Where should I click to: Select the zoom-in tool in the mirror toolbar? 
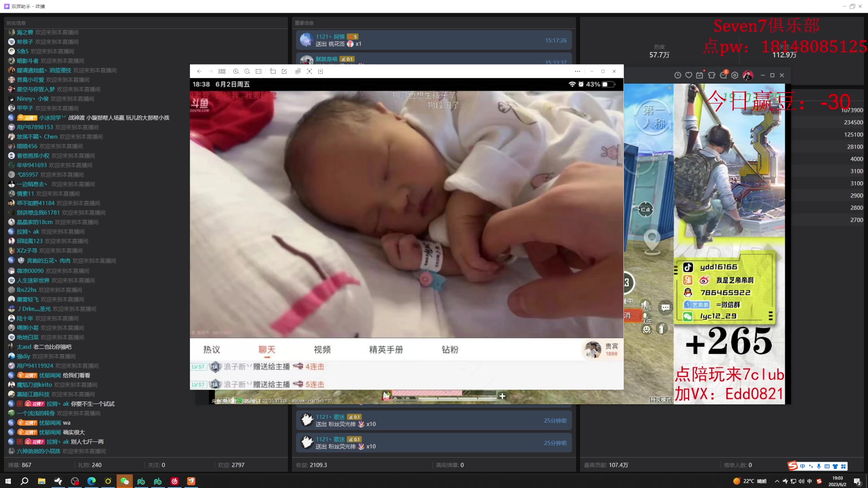click(236, 71)
